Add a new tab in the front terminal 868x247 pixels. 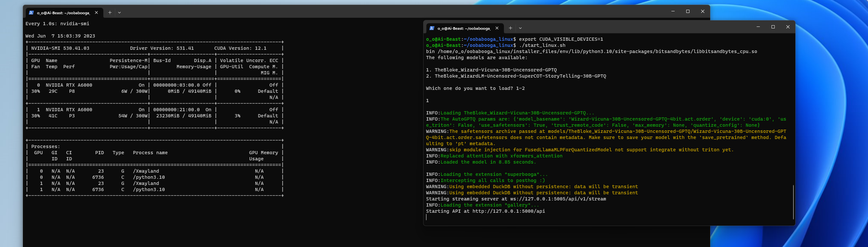pyautogui.click(x=510, y=28)
